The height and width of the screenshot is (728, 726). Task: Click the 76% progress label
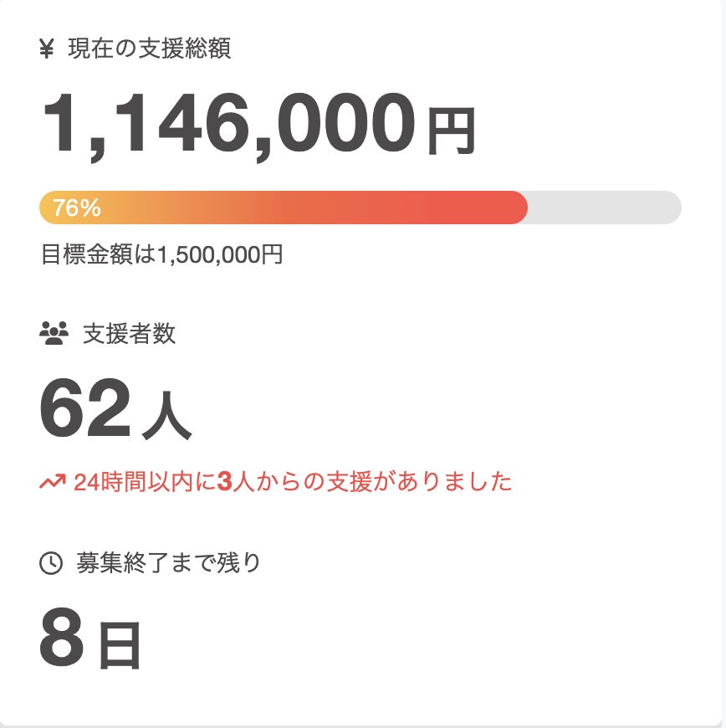pos(76,208)
